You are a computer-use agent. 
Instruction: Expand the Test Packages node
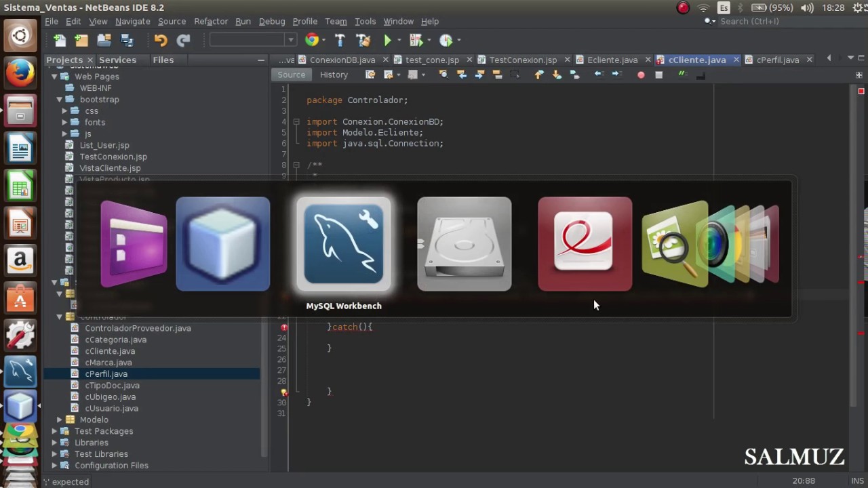(x=54, y=432)
